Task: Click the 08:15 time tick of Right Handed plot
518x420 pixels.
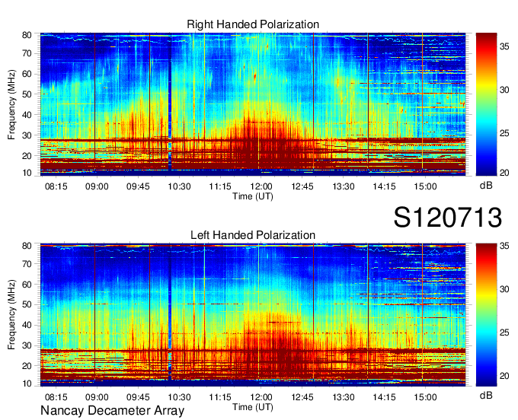Action: tap(56, 186)
